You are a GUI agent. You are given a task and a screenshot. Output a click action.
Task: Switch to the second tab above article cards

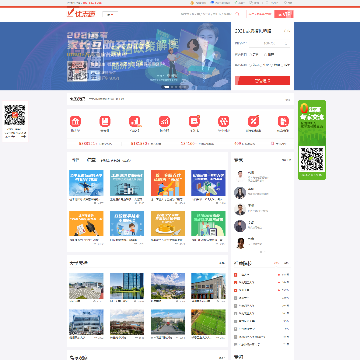(91, 160)
